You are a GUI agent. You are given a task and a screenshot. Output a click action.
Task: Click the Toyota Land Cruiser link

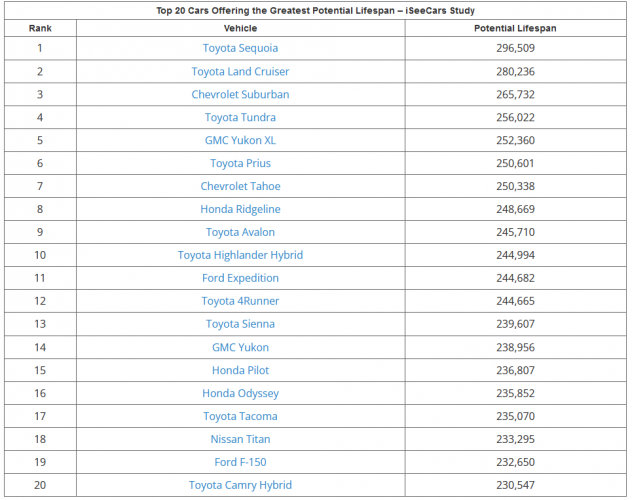(240, 71)
